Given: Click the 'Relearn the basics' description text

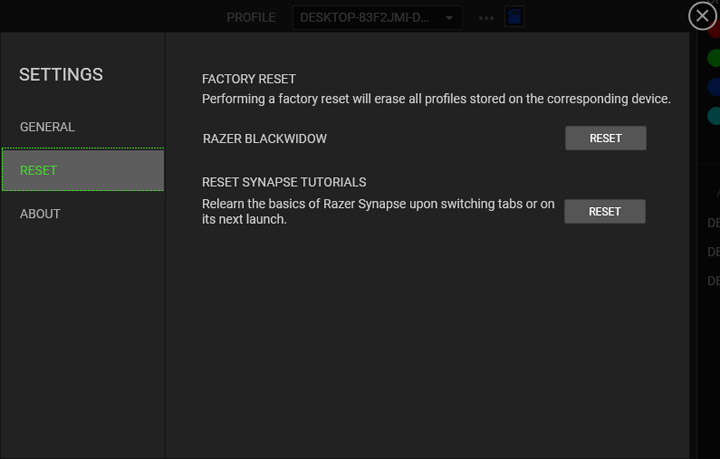Looking at the screenshot, I should [x=378, y=211].
